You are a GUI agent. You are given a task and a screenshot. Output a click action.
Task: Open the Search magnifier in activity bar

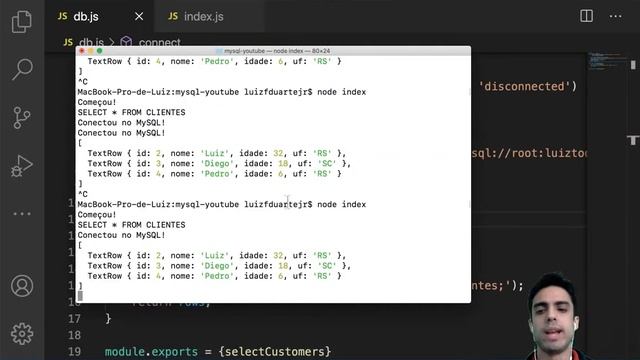click(22, 69)
